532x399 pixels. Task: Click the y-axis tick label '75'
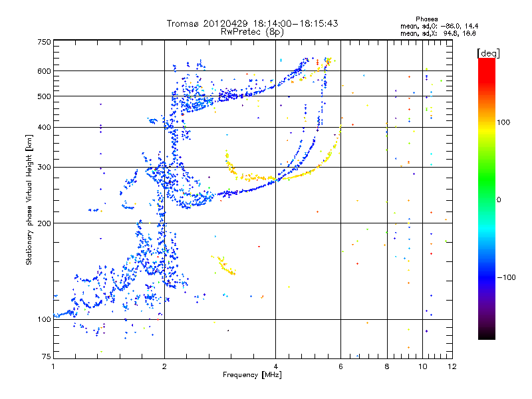coord(47,356)
